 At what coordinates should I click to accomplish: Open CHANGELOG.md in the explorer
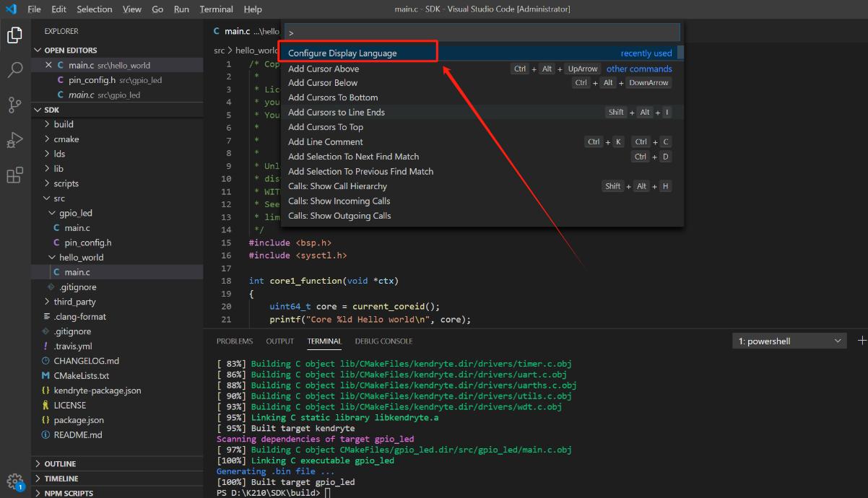[118, 361]
